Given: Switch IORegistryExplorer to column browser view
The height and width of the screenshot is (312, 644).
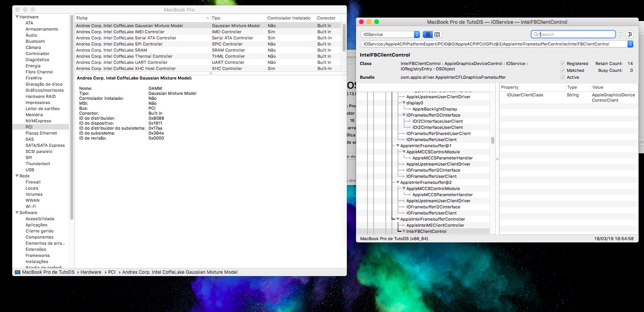Looking at the screenshot, I should click(437, 34).
